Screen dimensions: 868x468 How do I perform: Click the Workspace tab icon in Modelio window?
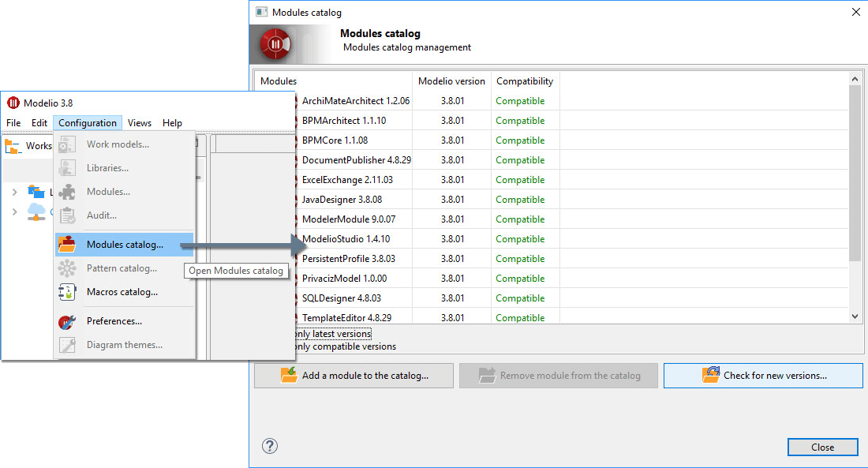click(13, 146)
